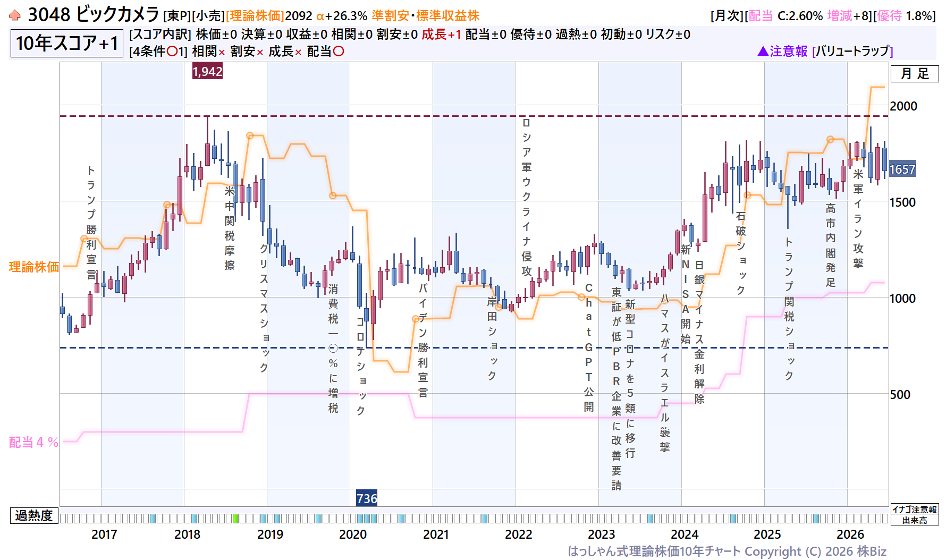Screen dimensions: 946x560
Task: Select the stock title 3048 ビックカメラ
Action: pos(94,15)
